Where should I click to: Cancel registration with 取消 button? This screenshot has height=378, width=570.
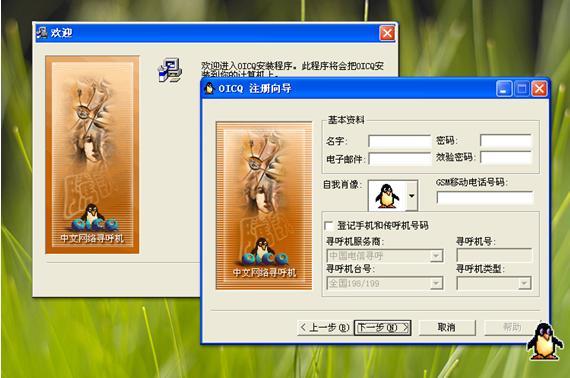[447, 328]
